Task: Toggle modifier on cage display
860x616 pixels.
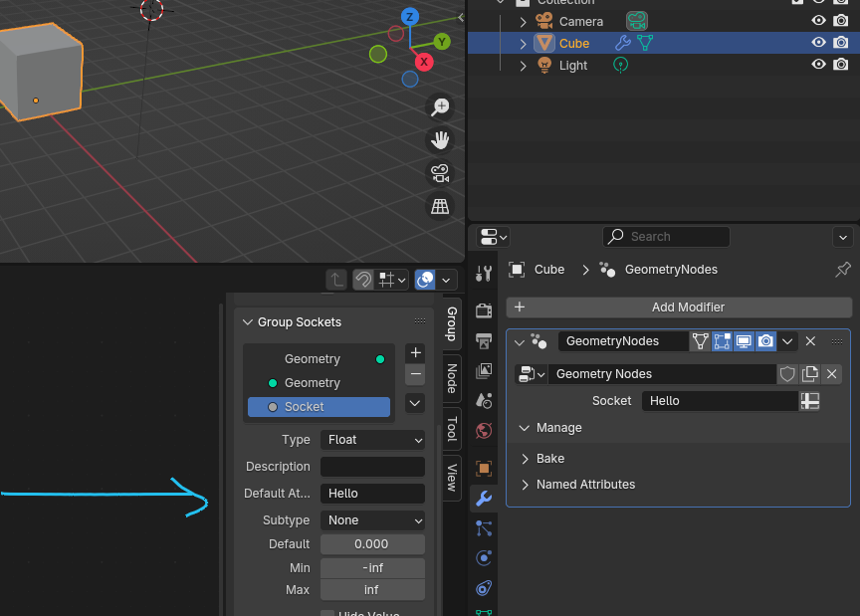Action: [x=700, y=341]
